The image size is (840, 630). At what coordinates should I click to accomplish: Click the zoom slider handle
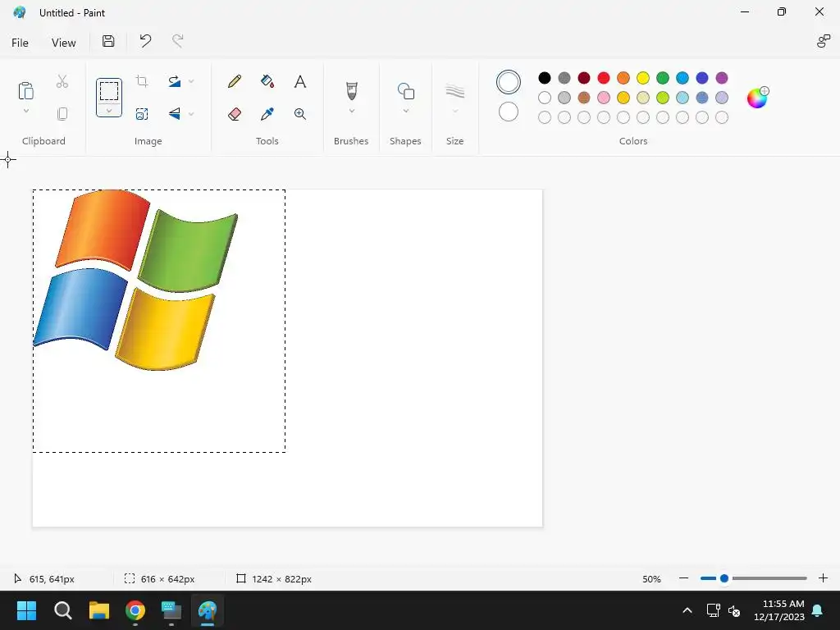[724, 578]
